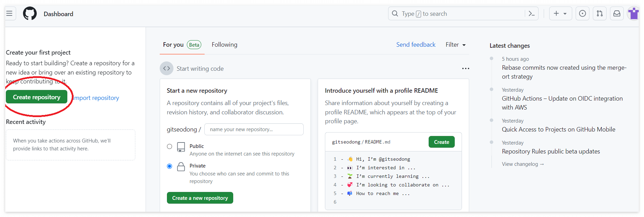The height and width of the screenshot is (217, 644).
Task: Click the Public repository book icon
Action: [x=181, y=147]
